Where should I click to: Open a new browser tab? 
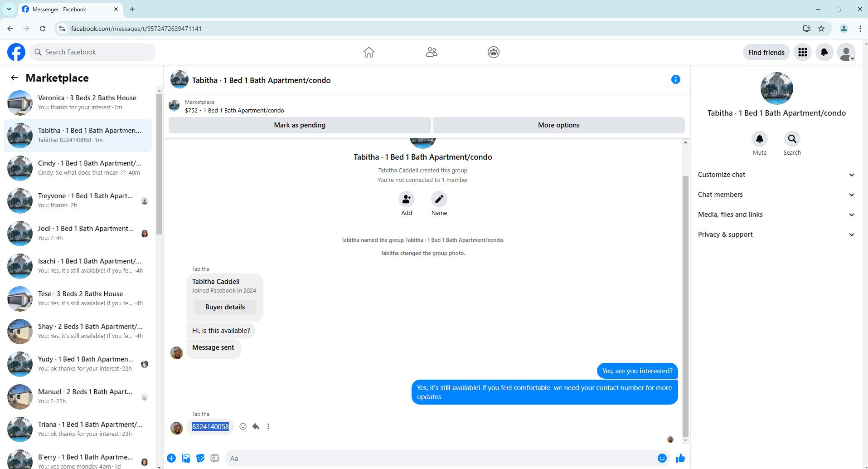(x=132, y=9)
